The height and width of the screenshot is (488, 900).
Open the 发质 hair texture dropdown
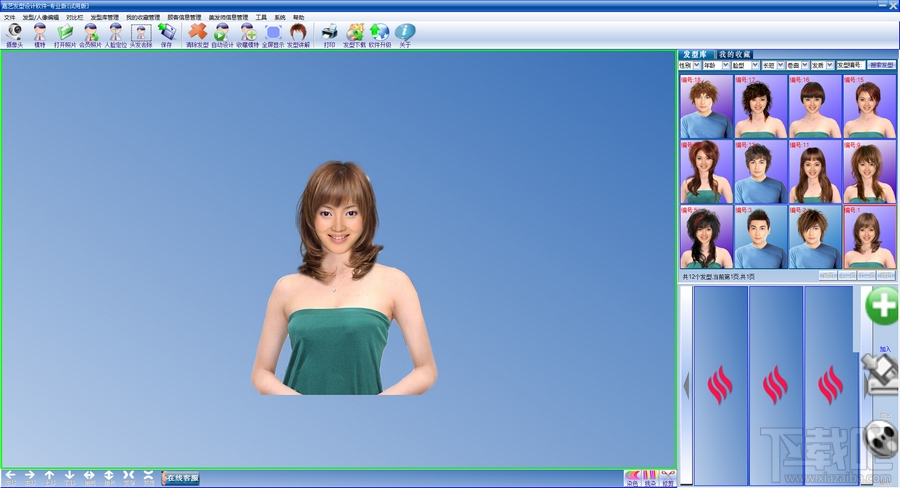(x=830, y=65)
